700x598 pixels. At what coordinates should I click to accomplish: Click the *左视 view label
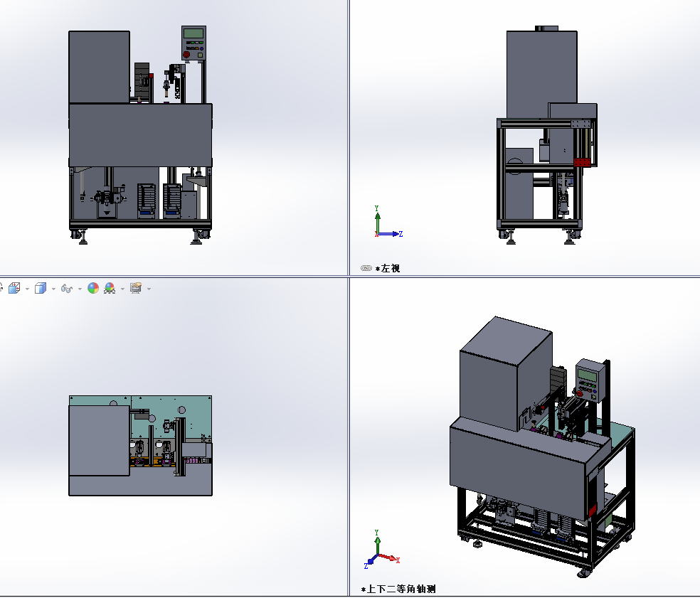coord(388,269)
